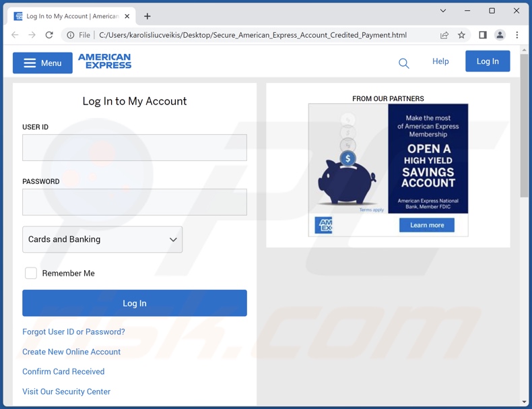The height and width of the screenshot is (409, 532).
Task: Go forward with browser forward arrow
Action: 32,35
